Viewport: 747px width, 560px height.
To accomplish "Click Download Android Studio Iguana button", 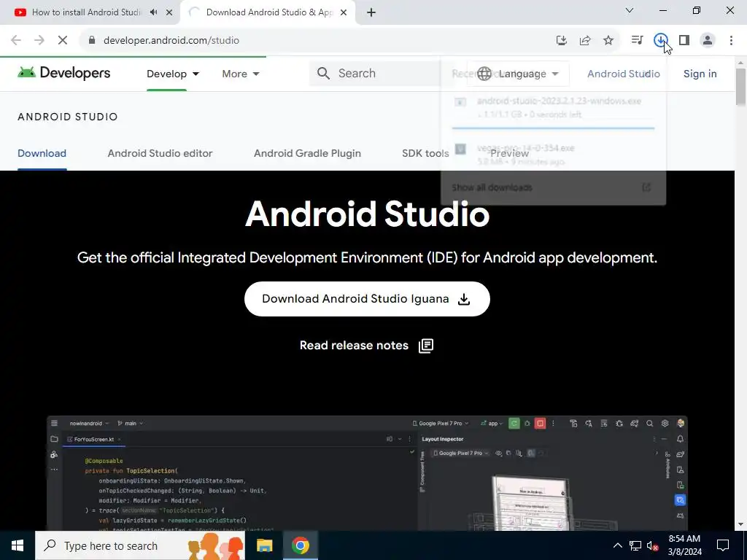I will (x=367, y=299).
